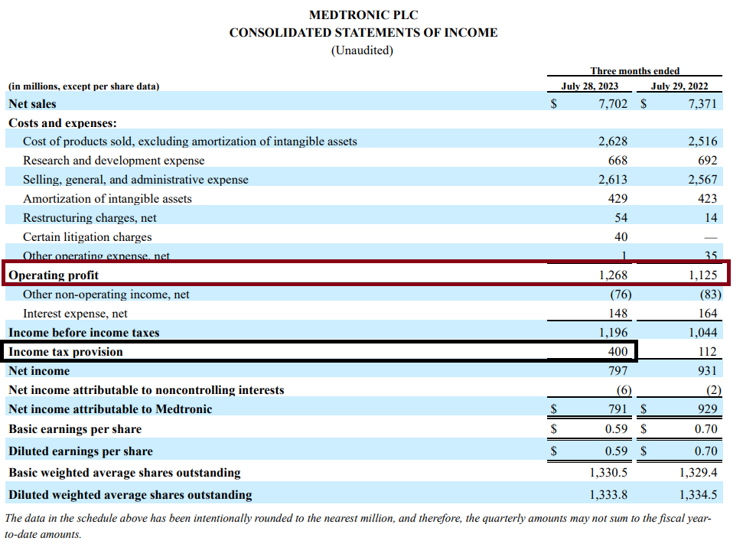Click the 1,125 operating profit value for 2022
The width and height of the screenshot is (756, 560).
702,275
